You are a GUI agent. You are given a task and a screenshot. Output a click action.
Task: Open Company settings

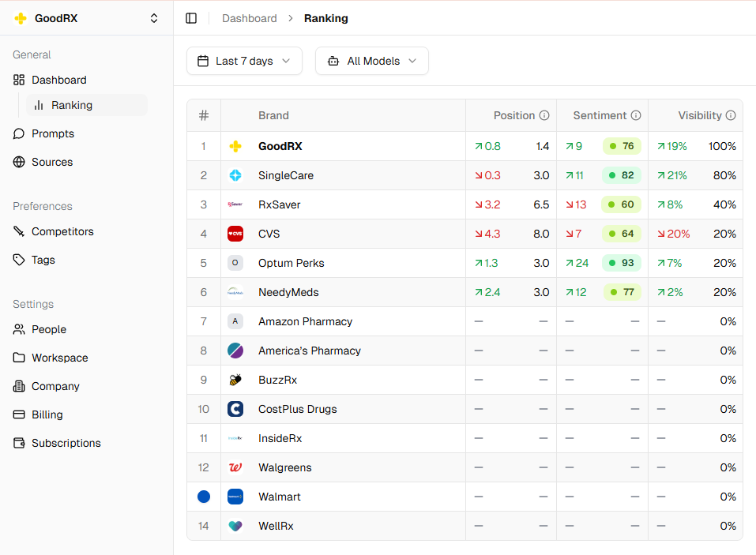55,386
